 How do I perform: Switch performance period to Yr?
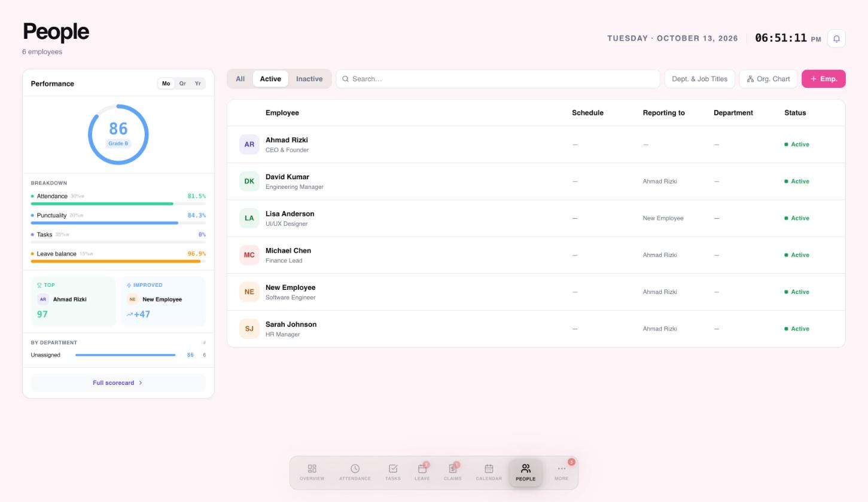coord(197,84)
